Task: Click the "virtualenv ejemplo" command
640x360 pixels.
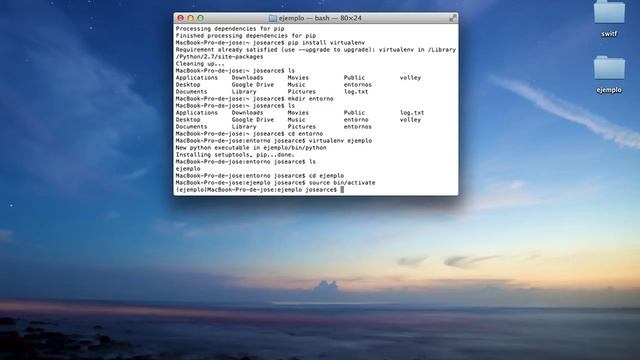Action: click(340, 141)
